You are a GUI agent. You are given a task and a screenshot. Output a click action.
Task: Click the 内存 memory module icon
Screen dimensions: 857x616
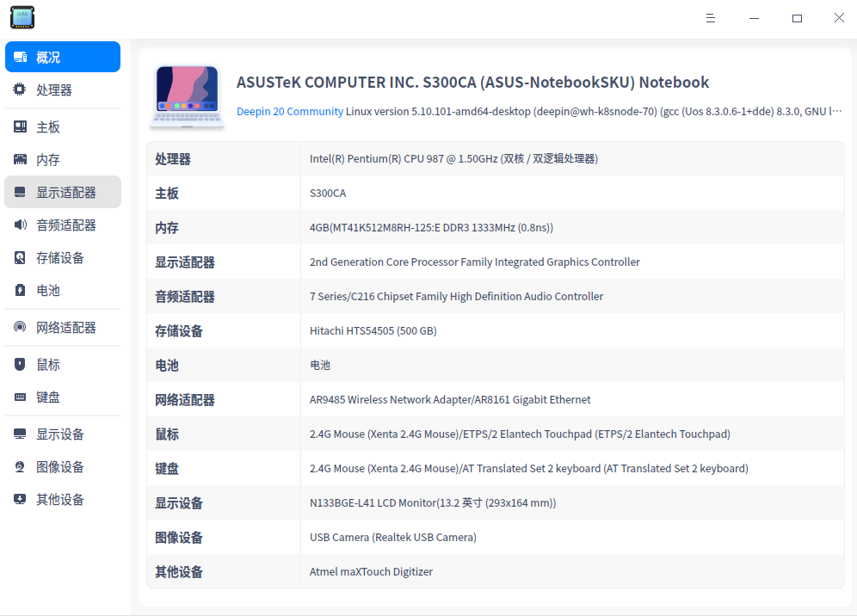[19, 158]
